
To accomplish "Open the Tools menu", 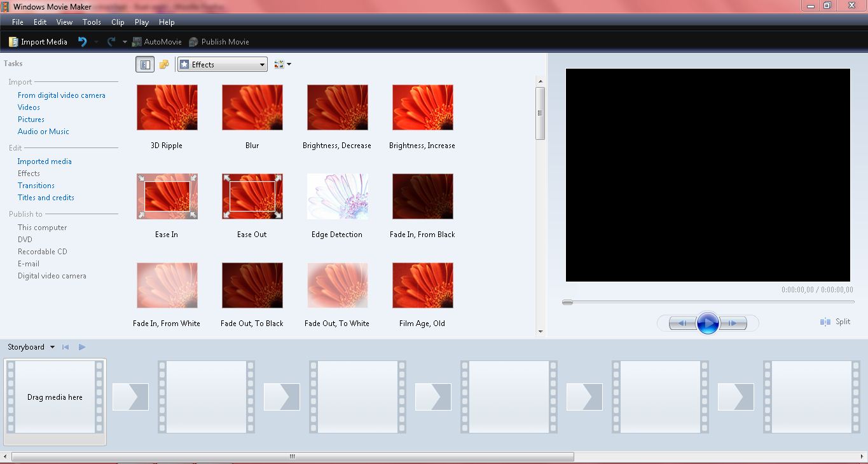I will click(92, 22).
